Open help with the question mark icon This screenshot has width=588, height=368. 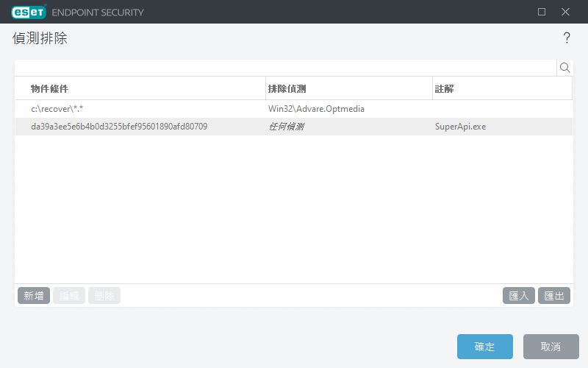(x=567, y=38)
